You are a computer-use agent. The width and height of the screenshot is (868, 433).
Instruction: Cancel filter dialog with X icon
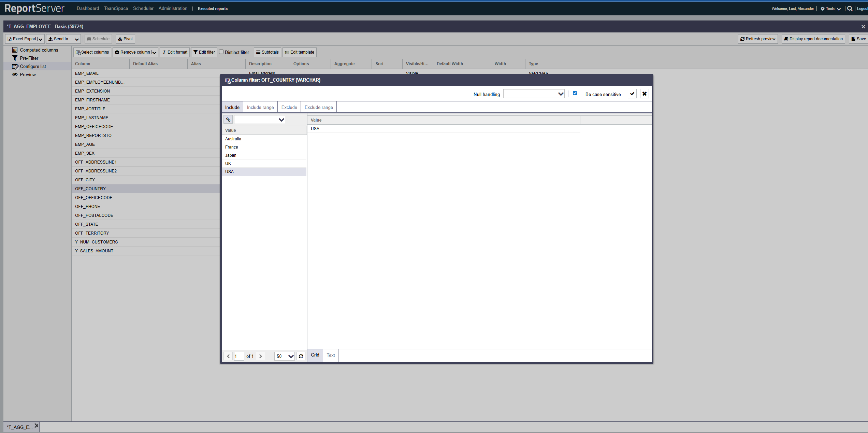click(644, 94)
